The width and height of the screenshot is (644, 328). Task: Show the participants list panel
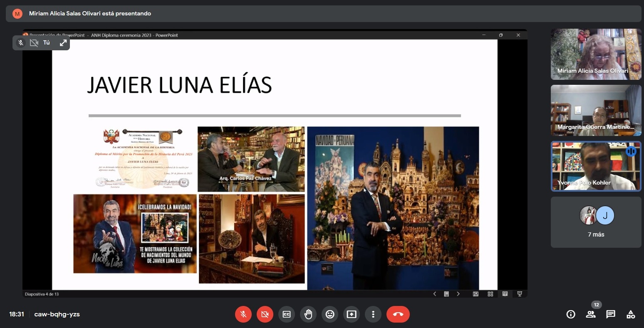point(591,314)
